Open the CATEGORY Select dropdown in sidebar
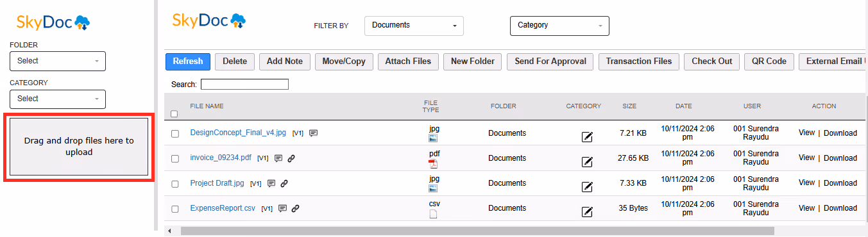The image size is (868, 237). 58,99
